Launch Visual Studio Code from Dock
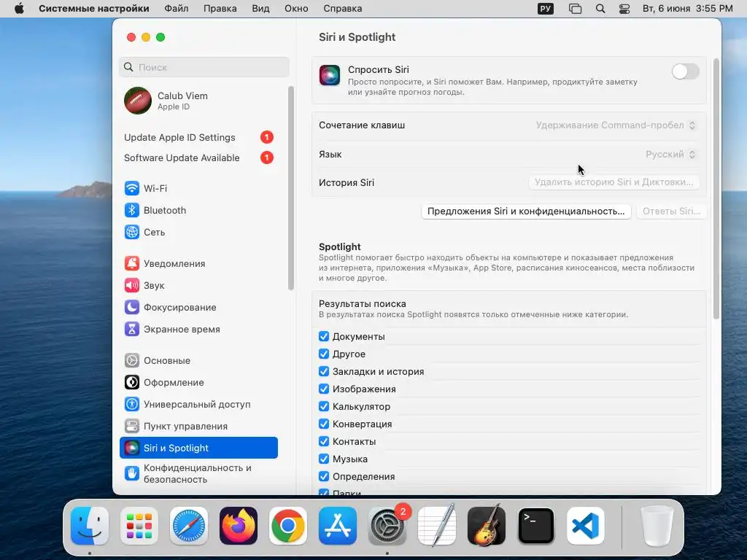Image resolution: width=747 pixels, height=560 pixels. 586,526
